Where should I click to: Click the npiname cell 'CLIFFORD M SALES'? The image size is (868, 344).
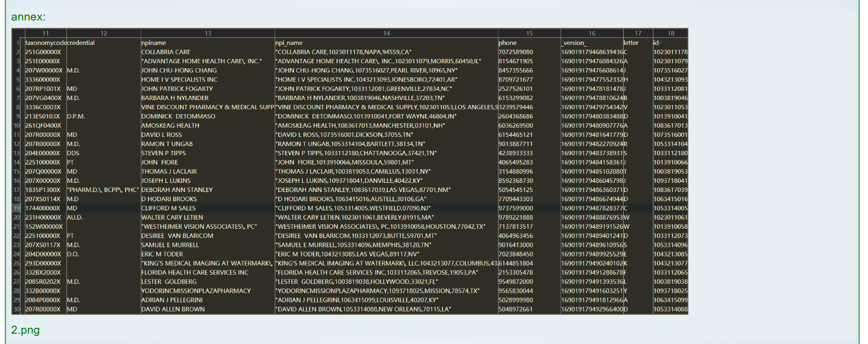click(x=208, y=208)
